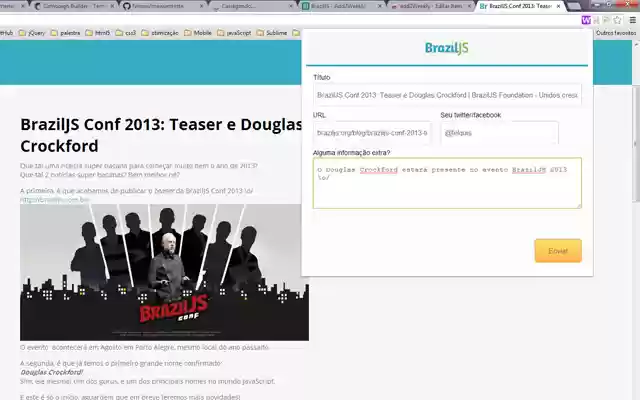The width and height of the screenshot is (640, 400).
Task: Open the Mobile bookmarks folder
Action: (x=198, y=33)
